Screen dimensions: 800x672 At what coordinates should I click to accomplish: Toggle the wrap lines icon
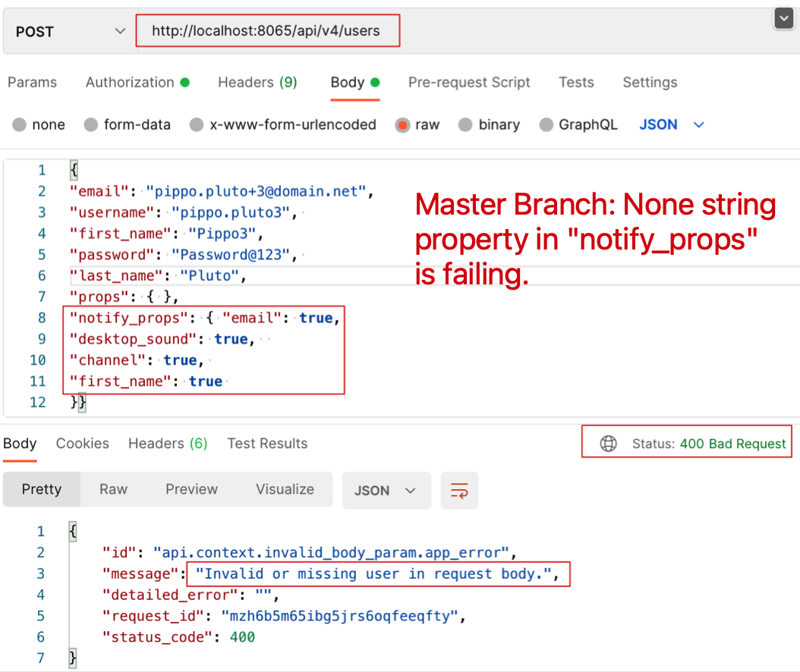click(x=459, y=491)
